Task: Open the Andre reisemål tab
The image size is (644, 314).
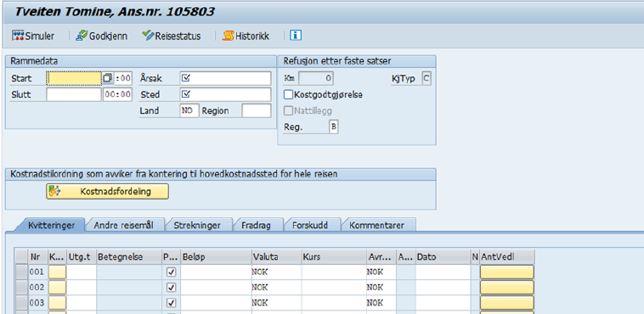Action: coord(123,225)
